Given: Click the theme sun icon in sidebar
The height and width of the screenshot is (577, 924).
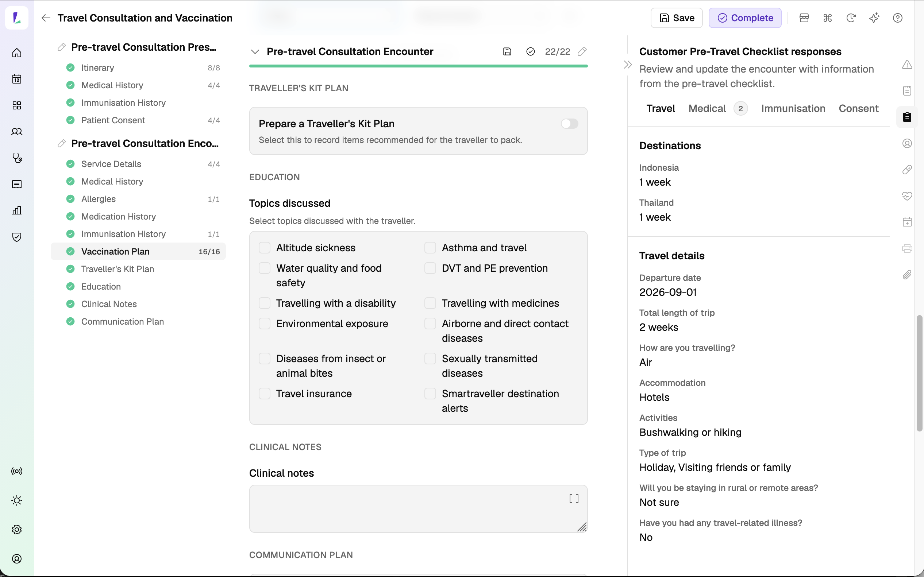Looking at the screenshot, I should (x=17, y=500).
